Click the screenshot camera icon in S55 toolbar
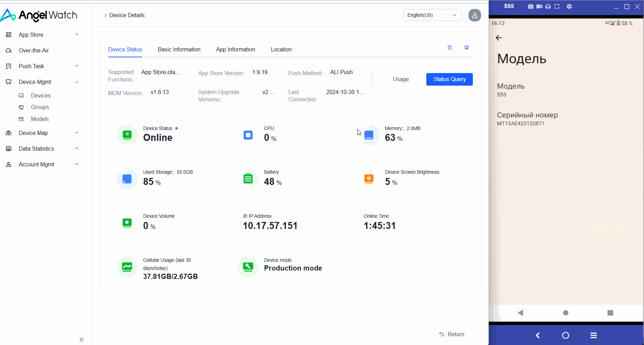Screen dimensions: 644x345 coord(531,7)
